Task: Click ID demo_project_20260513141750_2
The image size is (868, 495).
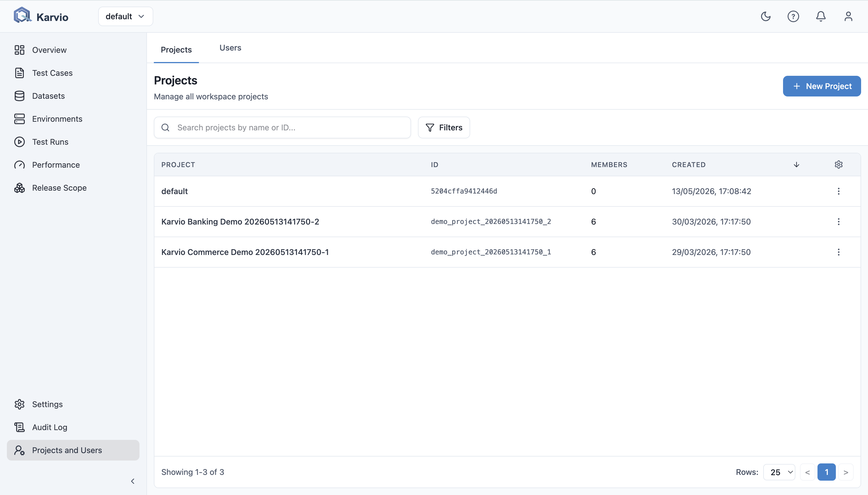Action: [x=491, y=222]
